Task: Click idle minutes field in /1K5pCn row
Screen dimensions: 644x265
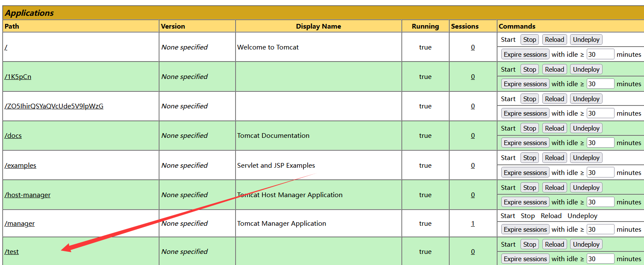Action: coord(600,84)
